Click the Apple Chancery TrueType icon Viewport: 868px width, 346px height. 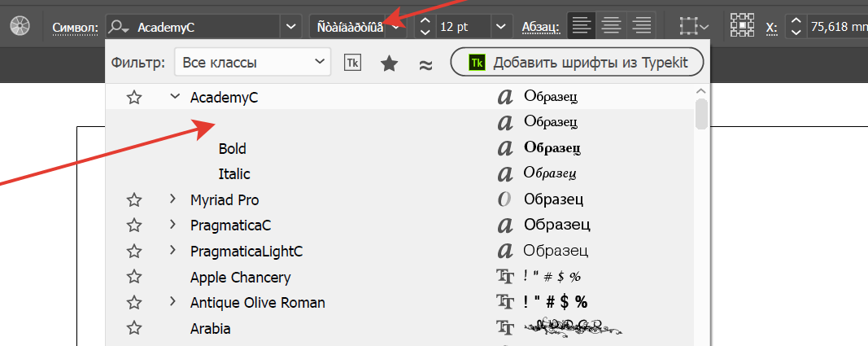click(x=505, y=276)
